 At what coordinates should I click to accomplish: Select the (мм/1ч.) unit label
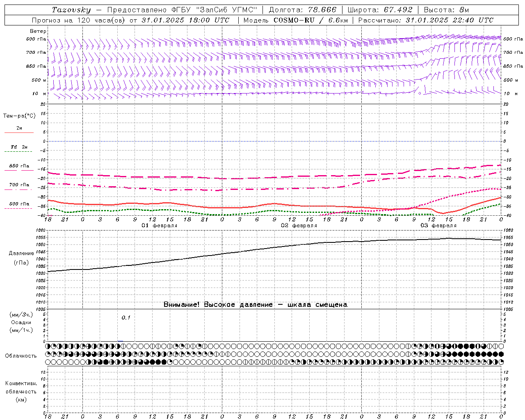pos(21,330)
